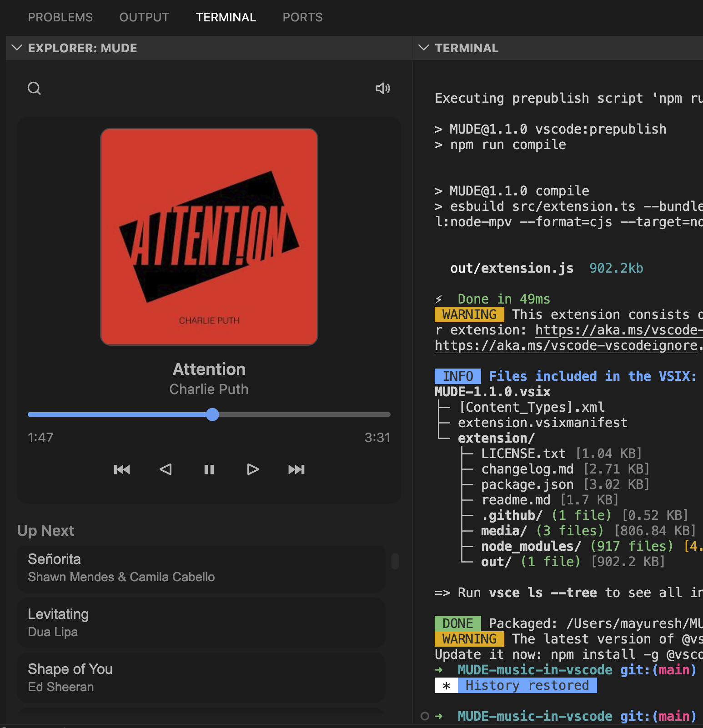Skip to the next track
703x728 pixels.
[296, 469]
